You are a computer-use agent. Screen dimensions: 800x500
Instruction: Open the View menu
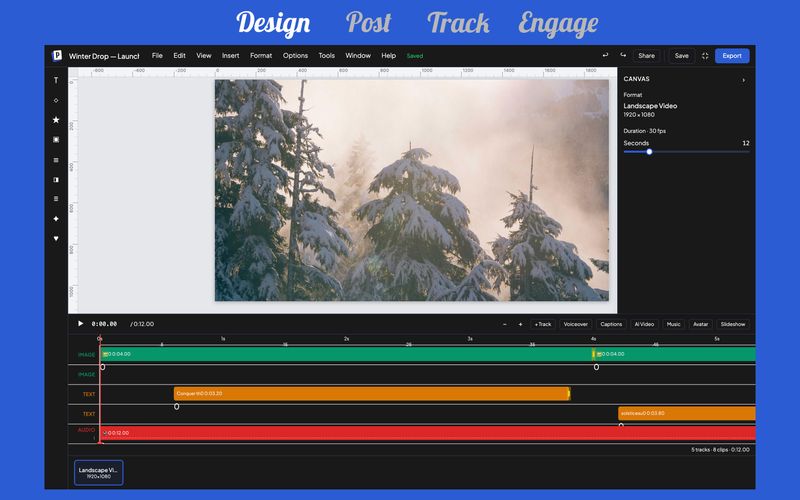pos(204,56)
